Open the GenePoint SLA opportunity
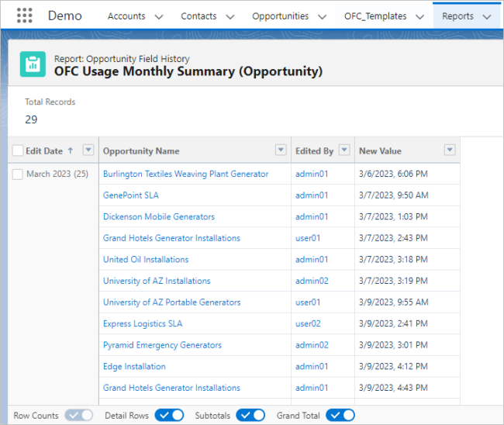Viewport: 504px width, 425px height. pyautogui.click(x=131, y=195)
